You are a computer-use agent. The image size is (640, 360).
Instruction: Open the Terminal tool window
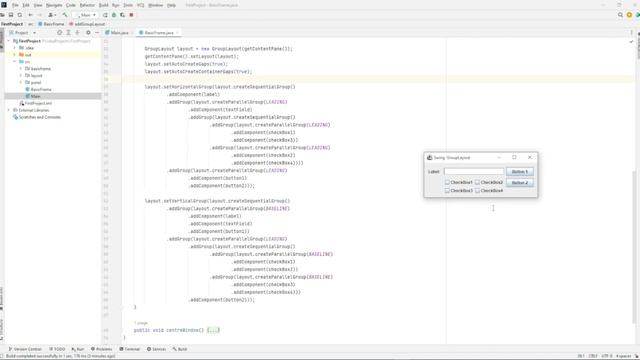pyautogui.click(x=130, y=349)
